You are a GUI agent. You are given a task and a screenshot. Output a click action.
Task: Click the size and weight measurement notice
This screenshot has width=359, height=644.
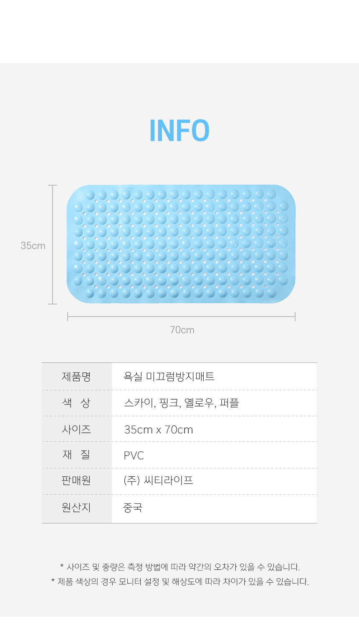(180, 567)
